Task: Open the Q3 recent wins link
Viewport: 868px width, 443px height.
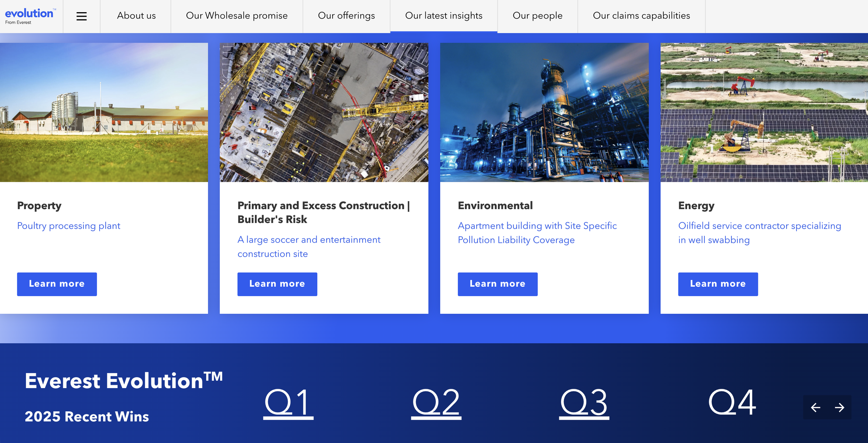Action: [x=584, y=402]
